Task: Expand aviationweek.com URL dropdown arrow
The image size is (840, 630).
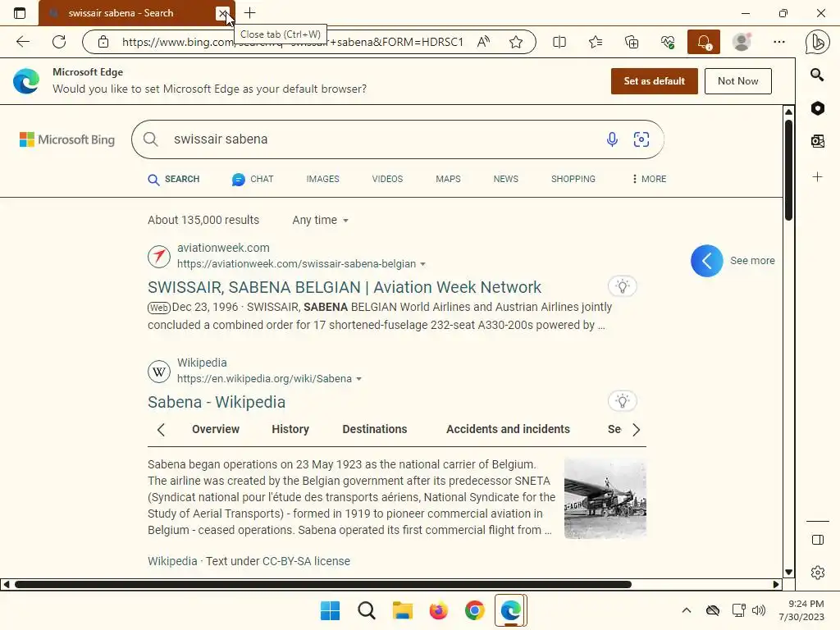Action: click(422, 264)
